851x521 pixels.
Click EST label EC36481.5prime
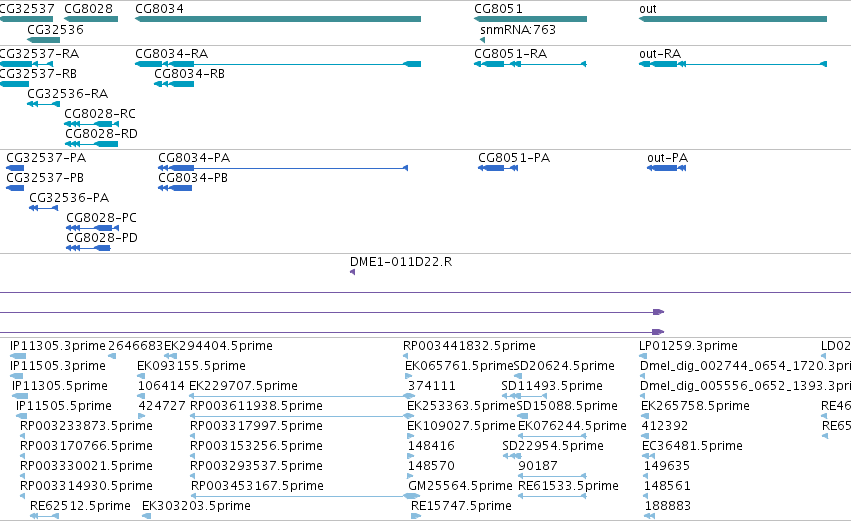click(x=692, y=446)
